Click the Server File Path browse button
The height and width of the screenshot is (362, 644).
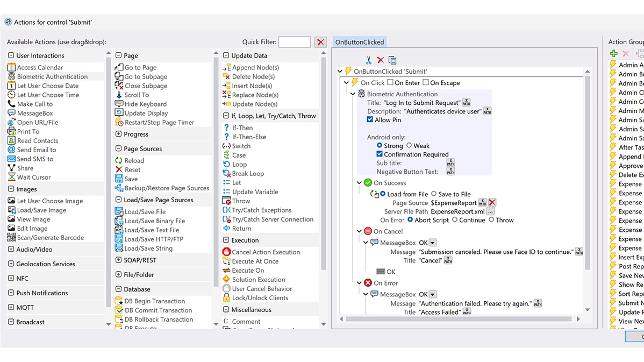click(x=490, y=212)
